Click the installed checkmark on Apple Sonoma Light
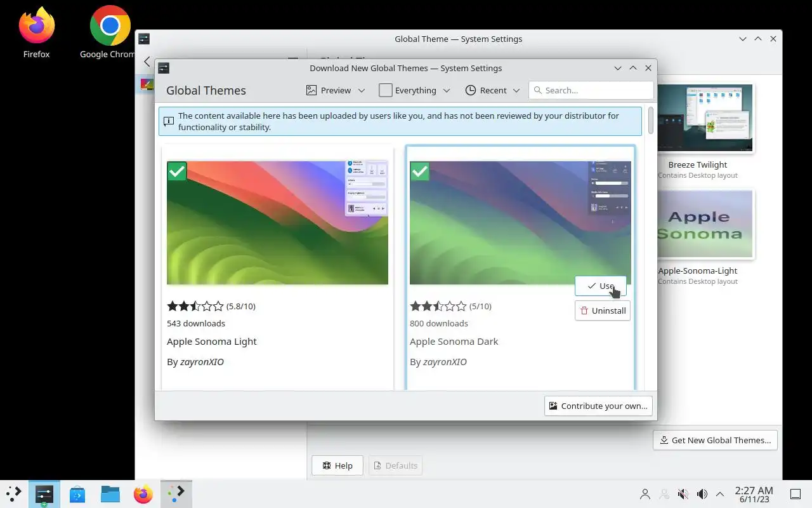Image resolution: width=812 pixels, height=508 pixels. [x=177, y=171]
